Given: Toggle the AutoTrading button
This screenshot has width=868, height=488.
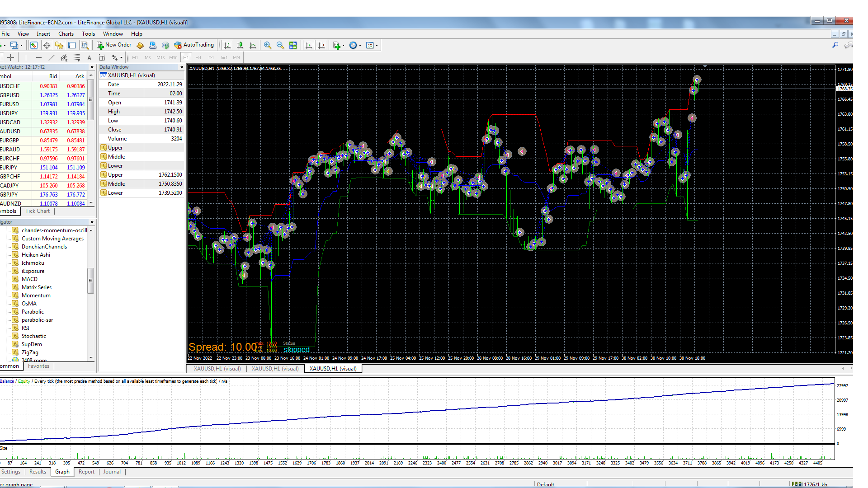Looking at the screenshot, I should point(194,45).
